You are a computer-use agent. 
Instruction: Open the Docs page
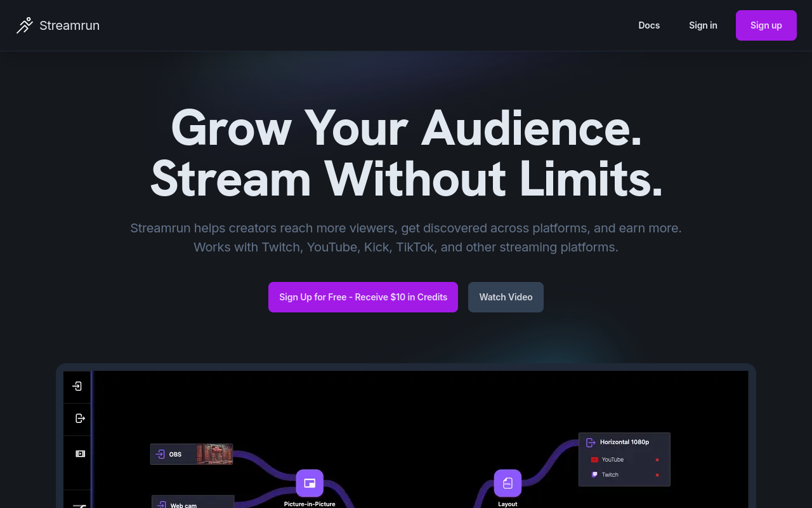pyautogui.click(x=649, y=25)
